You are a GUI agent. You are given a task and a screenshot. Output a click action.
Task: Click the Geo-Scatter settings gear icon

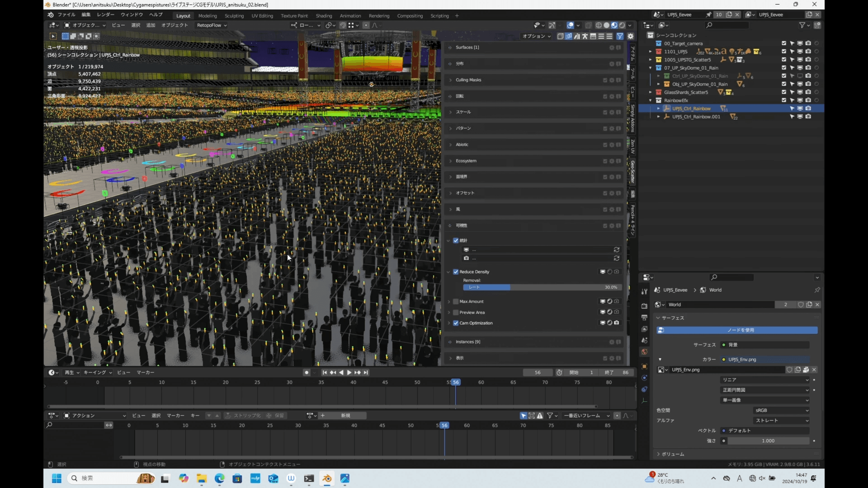coord(631,36)
